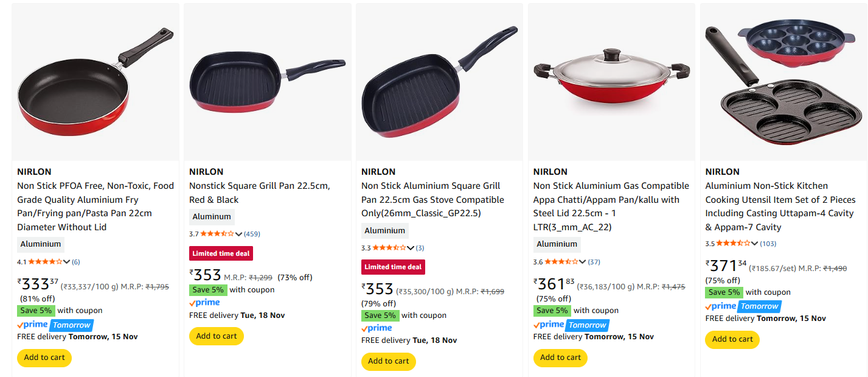Click the Prime Tomorrow badge on appam pan
The height and width of the screenshot is (377, 868).
[571, 325]
